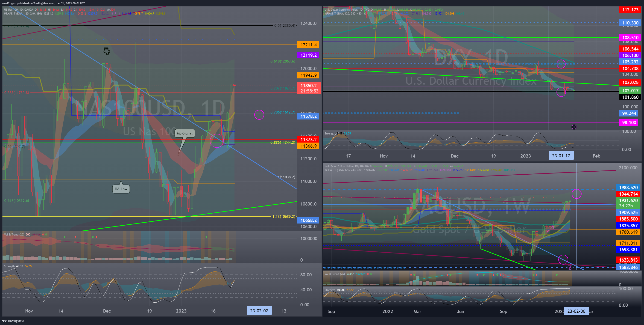Click the 1711.011 orange label on Gold chart

[x=628, y=243]
